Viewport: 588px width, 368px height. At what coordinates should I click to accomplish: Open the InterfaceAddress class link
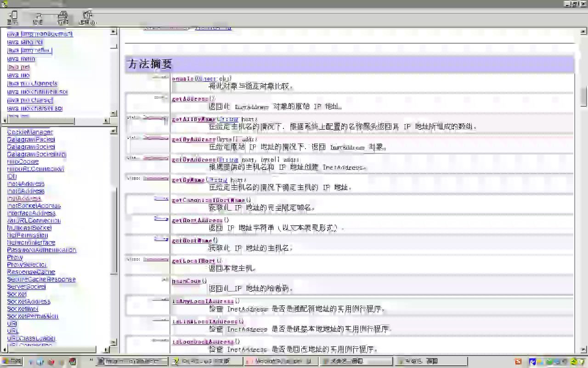point(31,213)
